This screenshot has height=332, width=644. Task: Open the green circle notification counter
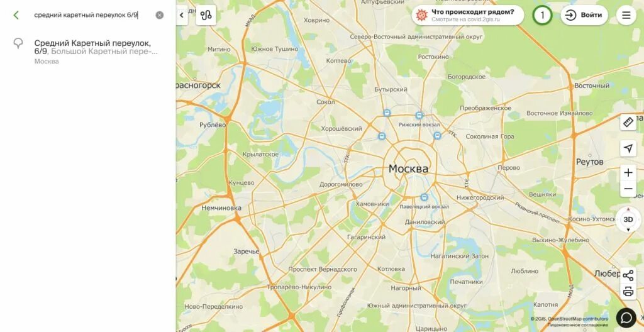pos(542,15)
